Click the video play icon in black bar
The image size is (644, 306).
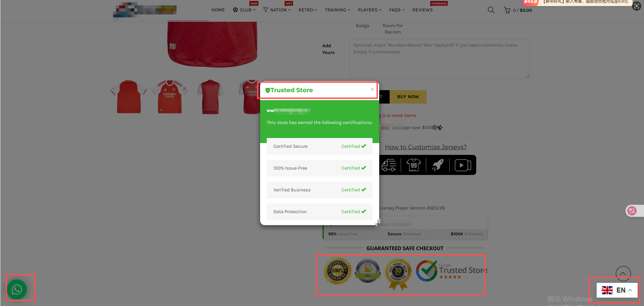(x=462, y=165)
